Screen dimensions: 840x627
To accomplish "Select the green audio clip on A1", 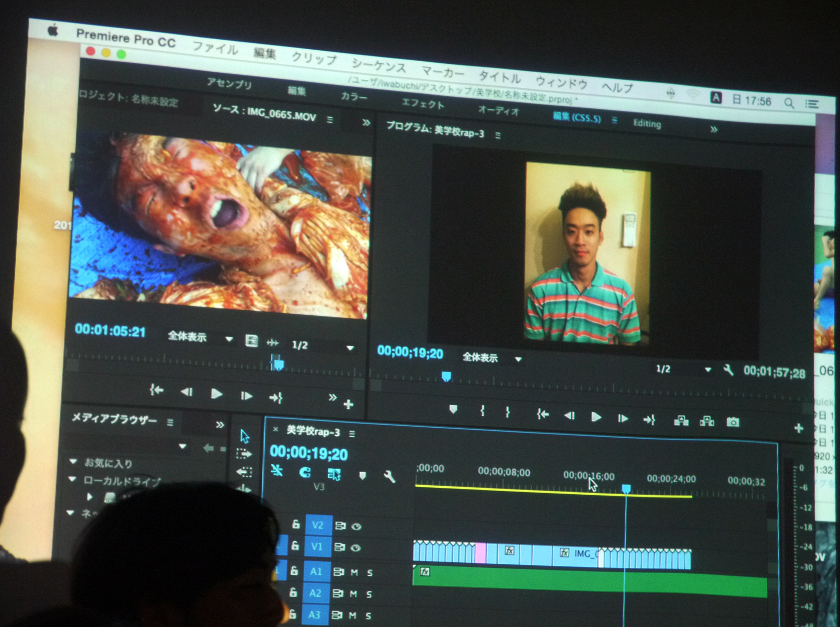I will pyautogui.click(x=590, y=581).
